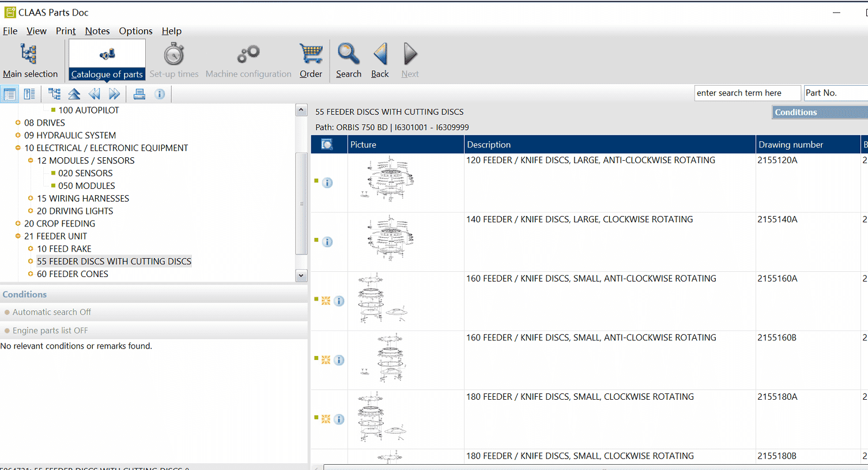The height and width of the screenshot is (470, 868).
Task: Expand the 15 WIRING HARNESSES node
Action: 31,198
